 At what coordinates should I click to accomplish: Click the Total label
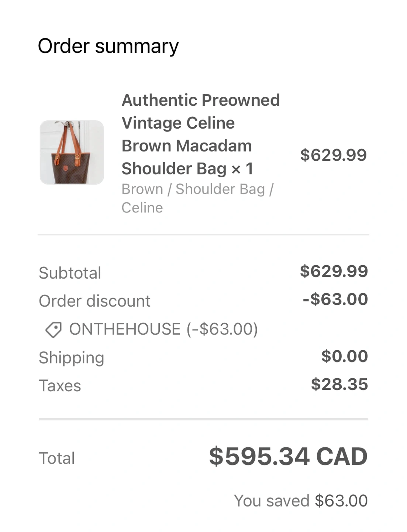click(57, 458)
